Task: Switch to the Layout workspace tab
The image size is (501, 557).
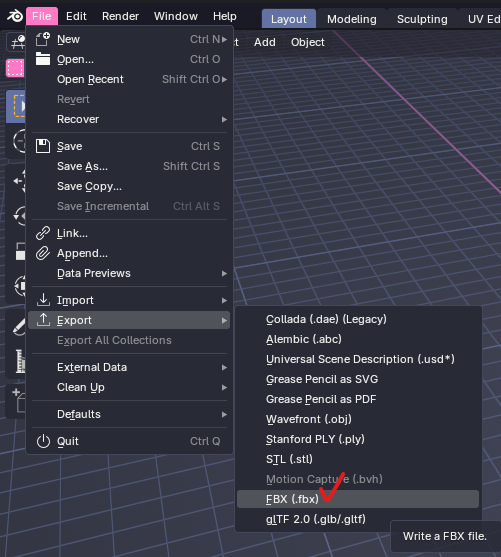Action: (289, 19)
